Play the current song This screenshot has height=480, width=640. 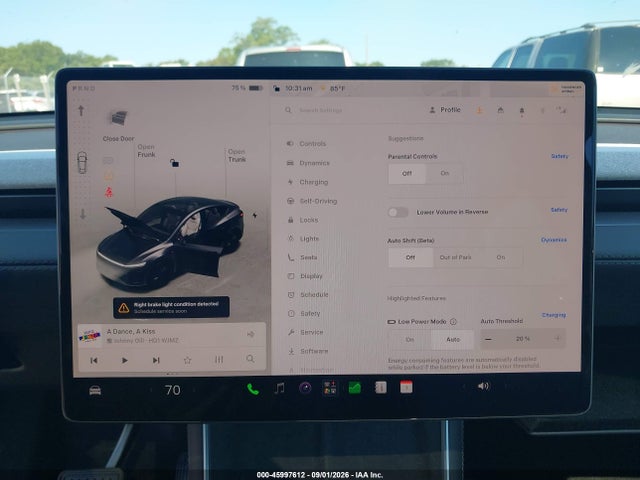(125, 360)
